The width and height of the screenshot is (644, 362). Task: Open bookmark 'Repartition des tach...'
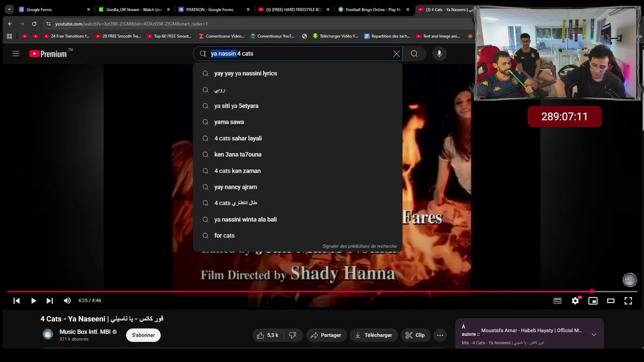tap(387, 36)
